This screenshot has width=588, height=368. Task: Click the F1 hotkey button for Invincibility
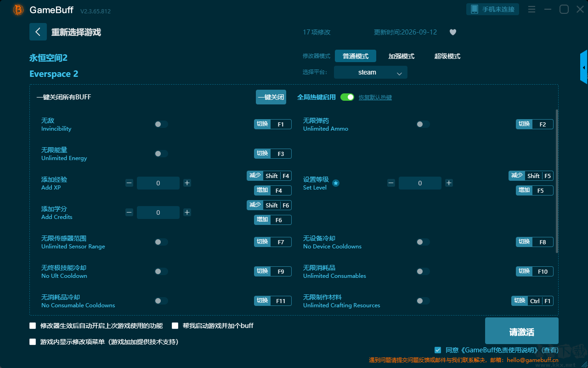(x=273, y=124)
